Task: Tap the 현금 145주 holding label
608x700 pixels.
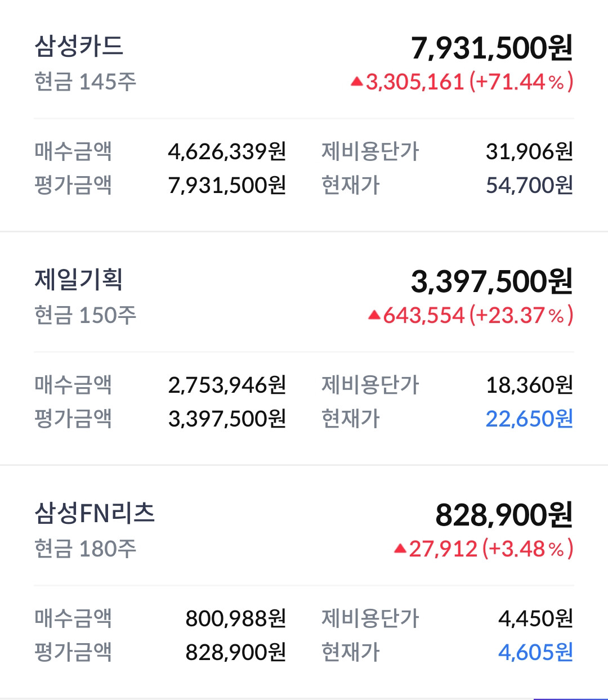Action: click(x=85, y=82)
